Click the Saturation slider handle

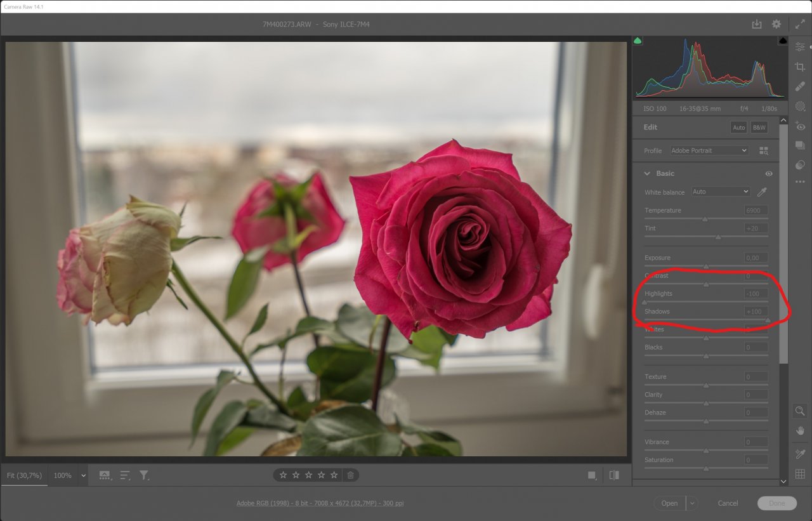(706, 468)
